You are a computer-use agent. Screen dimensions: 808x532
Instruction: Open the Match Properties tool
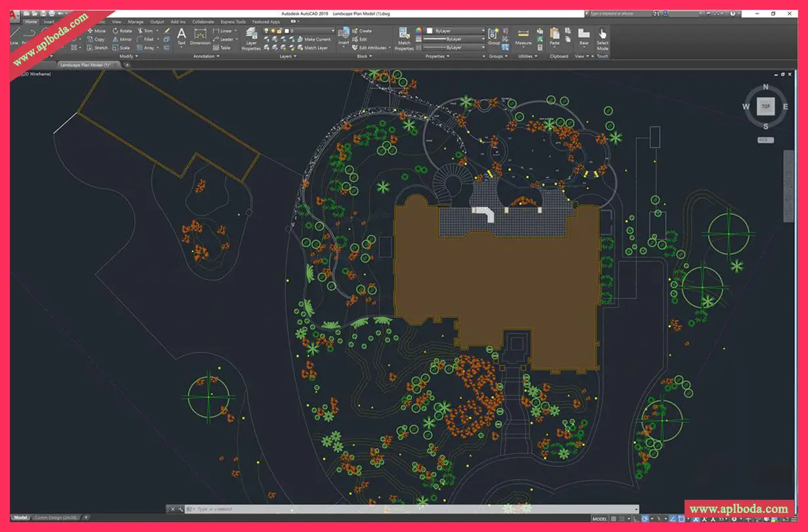403,34
